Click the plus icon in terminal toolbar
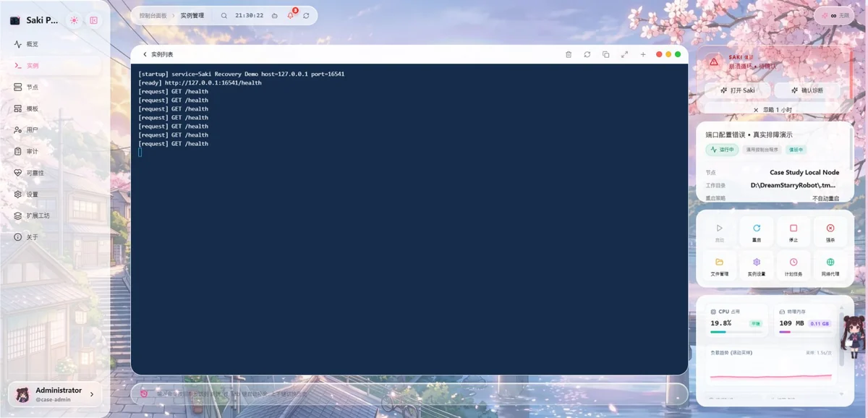The height and width of the screenshot is (418, 868). point(643,54)
